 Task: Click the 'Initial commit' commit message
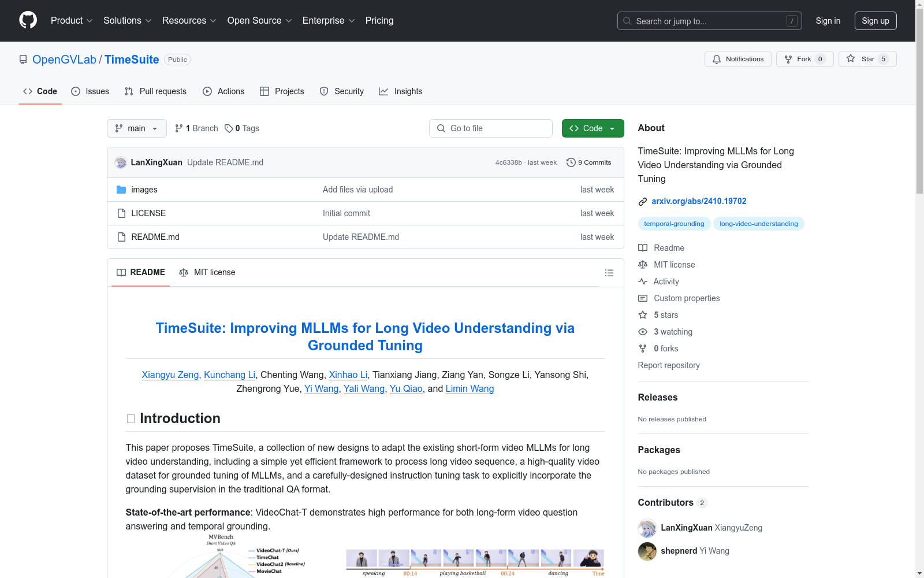[346, 213]
